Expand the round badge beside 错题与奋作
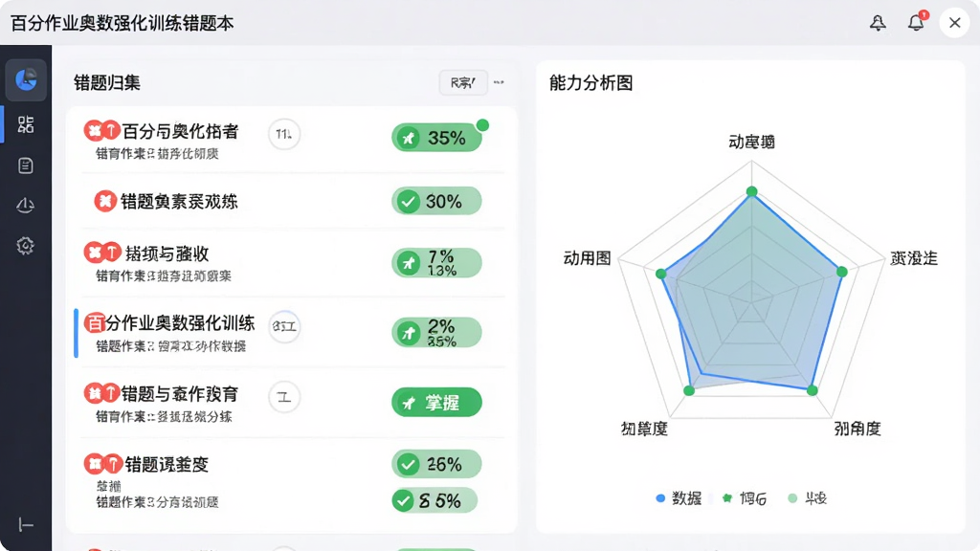The image size is (980, 551). [283, 397]
